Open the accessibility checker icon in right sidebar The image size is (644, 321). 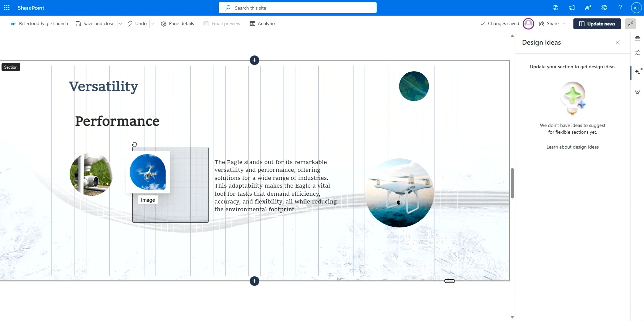637,93
